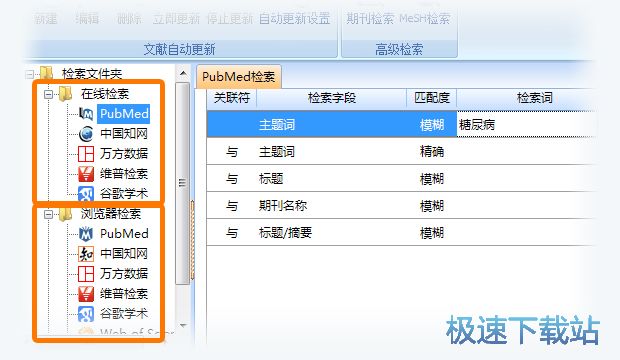Click 与 connector in the 标题 row

232,179
